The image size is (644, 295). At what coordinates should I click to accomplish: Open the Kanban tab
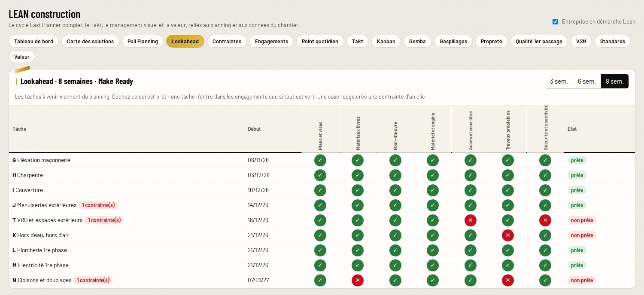[386, 42]
